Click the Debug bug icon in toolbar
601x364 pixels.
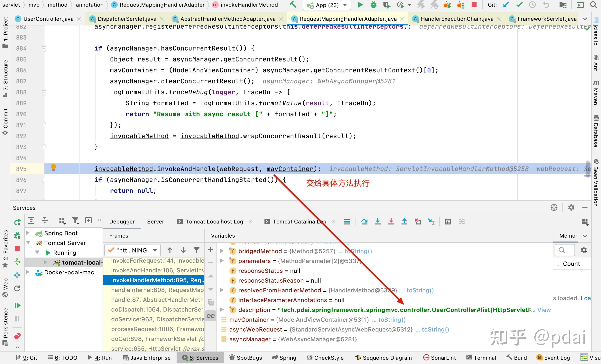pyautogui.click(x=373, y=5)
